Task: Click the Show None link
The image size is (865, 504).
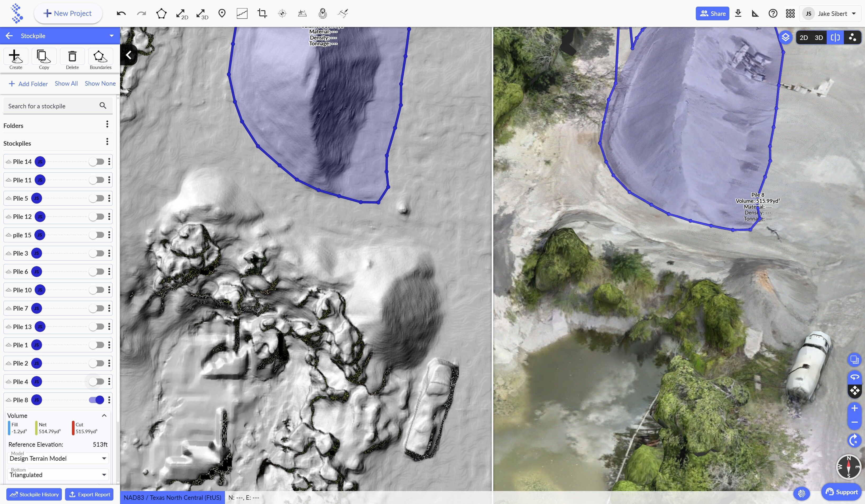Action: [100, 83]
